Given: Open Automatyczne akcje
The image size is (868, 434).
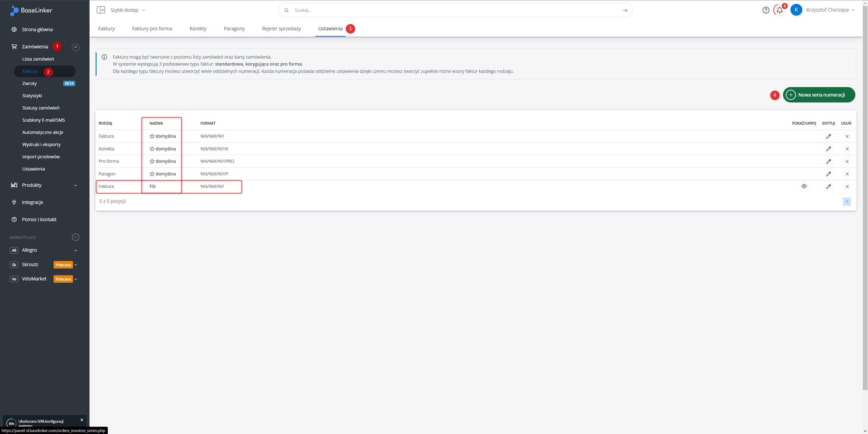Looking at the screenshot, I should click(x=43, y=132).
